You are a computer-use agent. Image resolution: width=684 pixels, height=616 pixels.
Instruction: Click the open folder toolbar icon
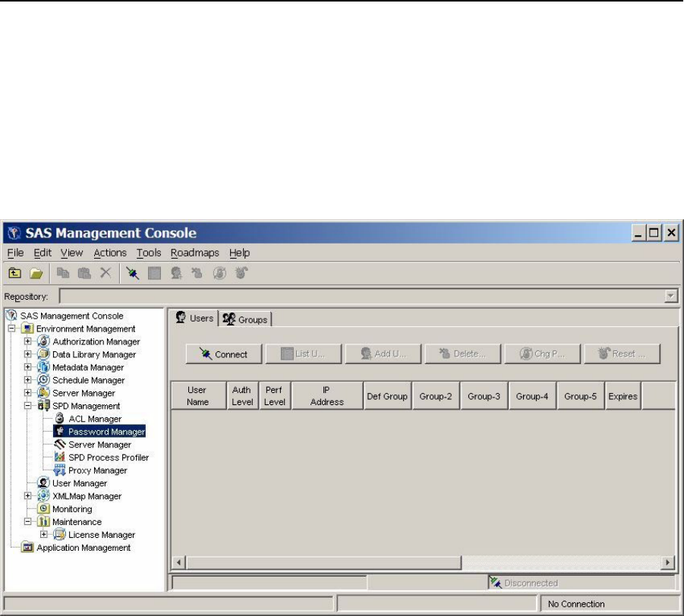pos(36,273)
